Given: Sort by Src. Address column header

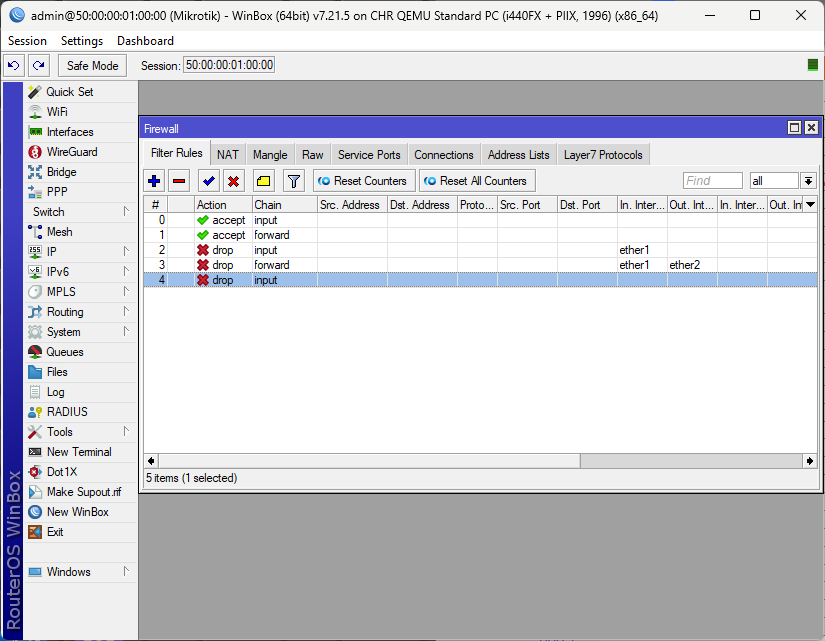Looking at the screenshot, I should tap(353, 205).
